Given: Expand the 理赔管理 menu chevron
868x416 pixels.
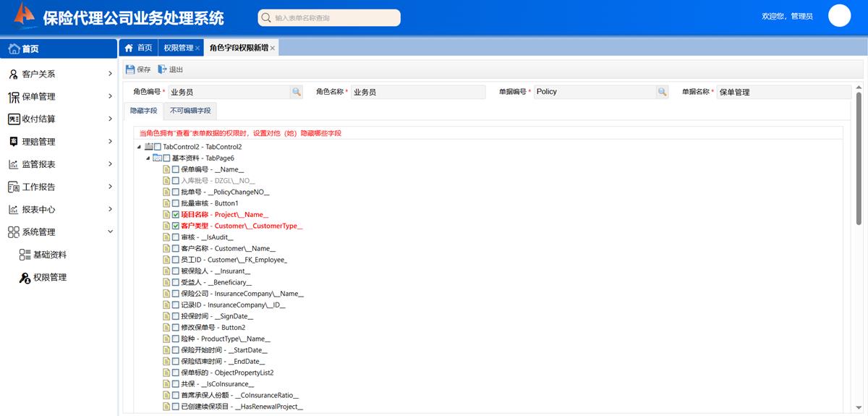Looking at the screenshot, I should click(110, 142).
